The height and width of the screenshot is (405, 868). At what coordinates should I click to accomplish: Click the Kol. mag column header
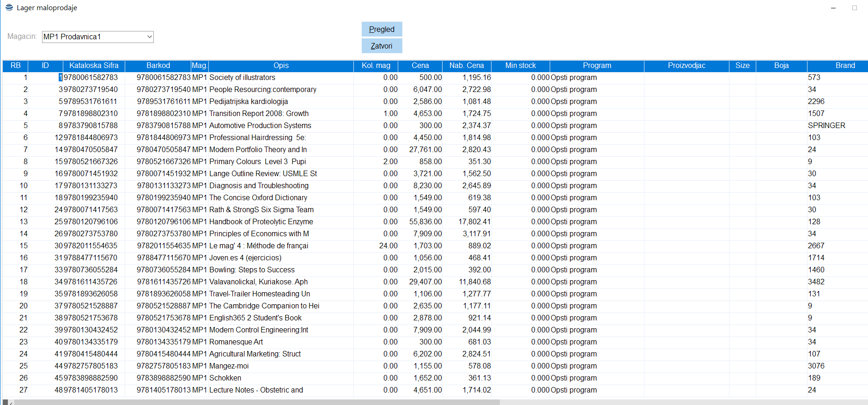pos(376,66)
